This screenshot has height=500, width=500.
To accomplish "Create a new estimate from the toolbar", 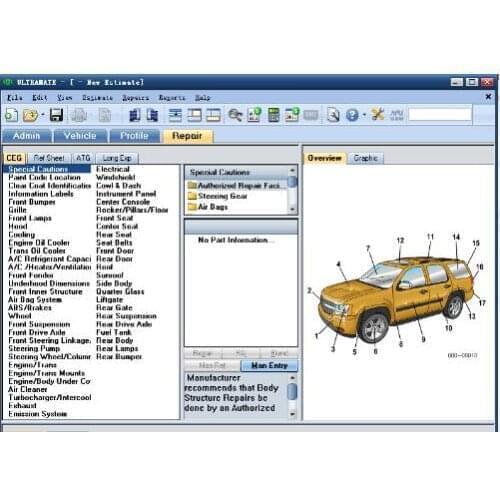I will 11,115.
